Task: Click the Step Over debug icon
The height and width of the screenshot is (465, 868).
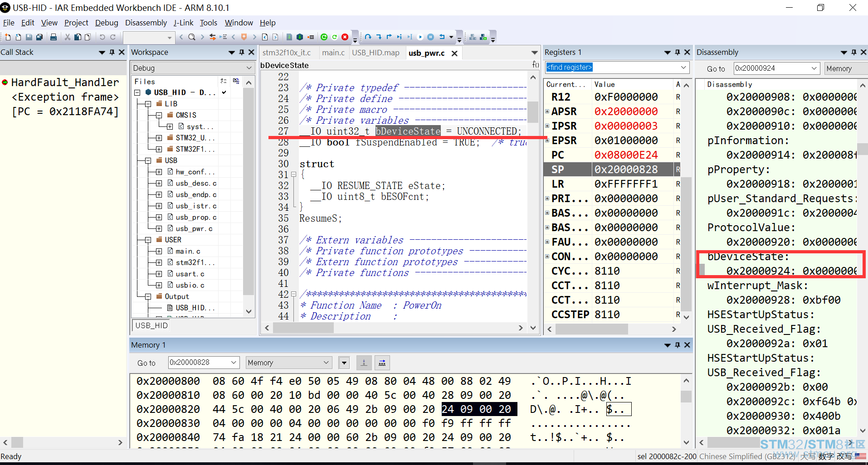Action: pyautogui.click(x=368, y=37)
